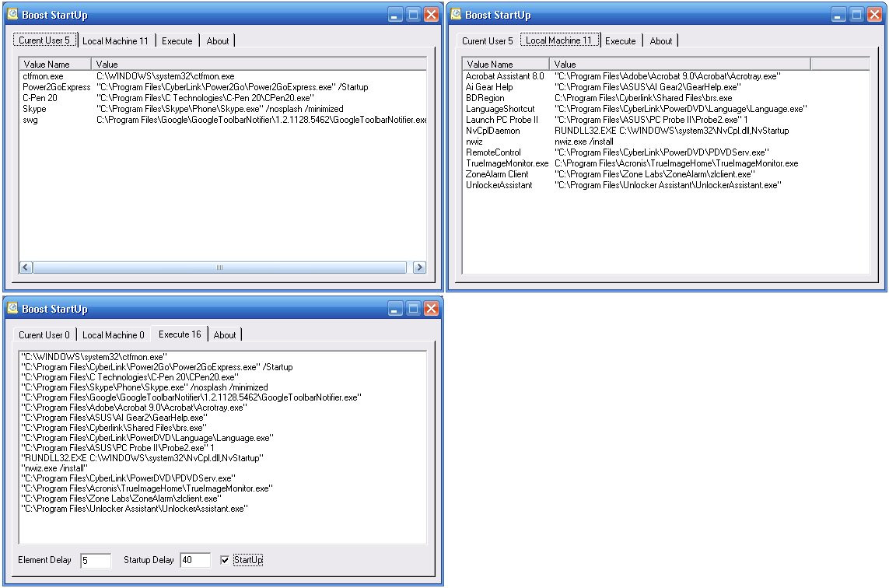Click the Value column header in the top-left window
Viewport: 889px width, 588px height.
point(258,64)
